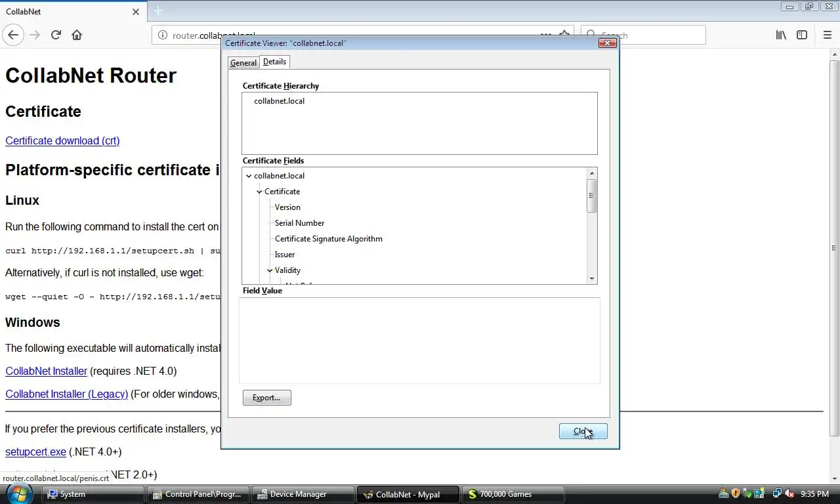Go to the browser home page
Image resolution: width=840 pixels, height=504 pixels.
click(x=77, y=35)
